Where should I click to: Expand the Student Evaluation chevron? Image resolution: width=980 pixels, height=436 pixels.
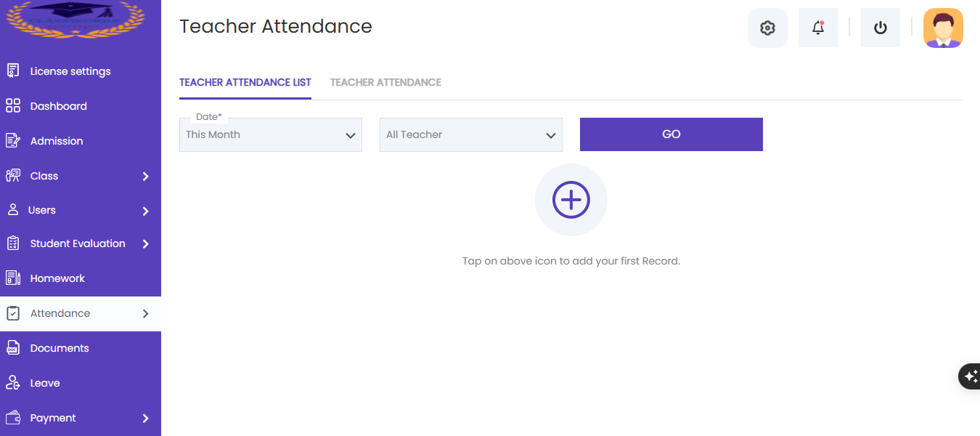coord(146,244)
